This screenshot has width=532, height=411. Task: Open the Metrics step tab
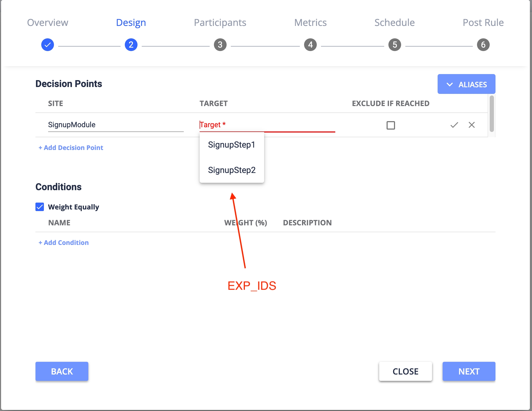(310, 22)
